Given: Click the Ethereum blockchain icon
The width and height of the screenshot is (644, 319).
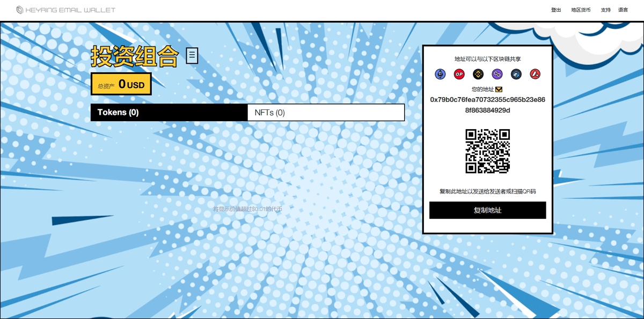Looking at the screenshot, I should [440, 75].
